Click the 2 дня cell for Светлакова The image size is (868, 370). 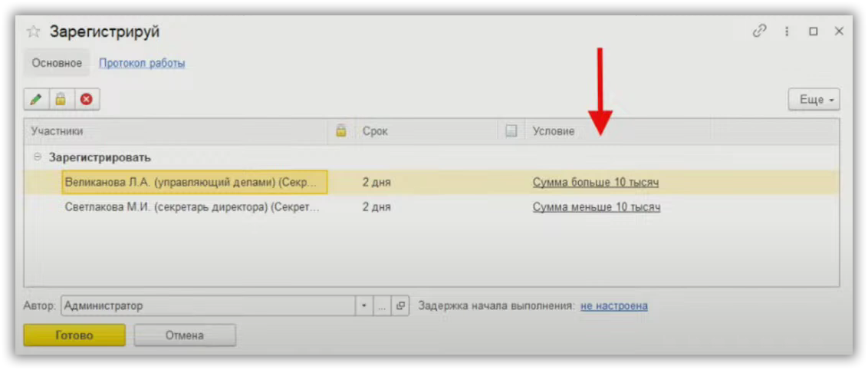coord(376,208)
